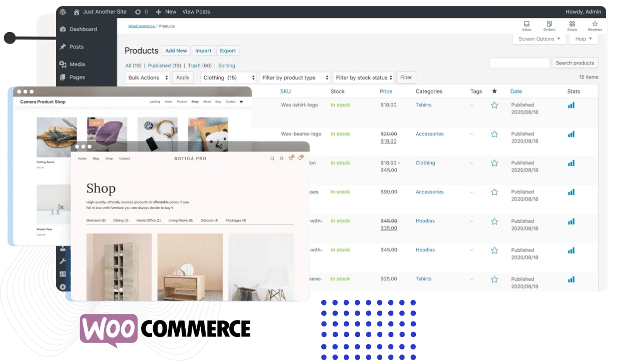Open the WooCommerce Stock icon

[x=572, y=23]
